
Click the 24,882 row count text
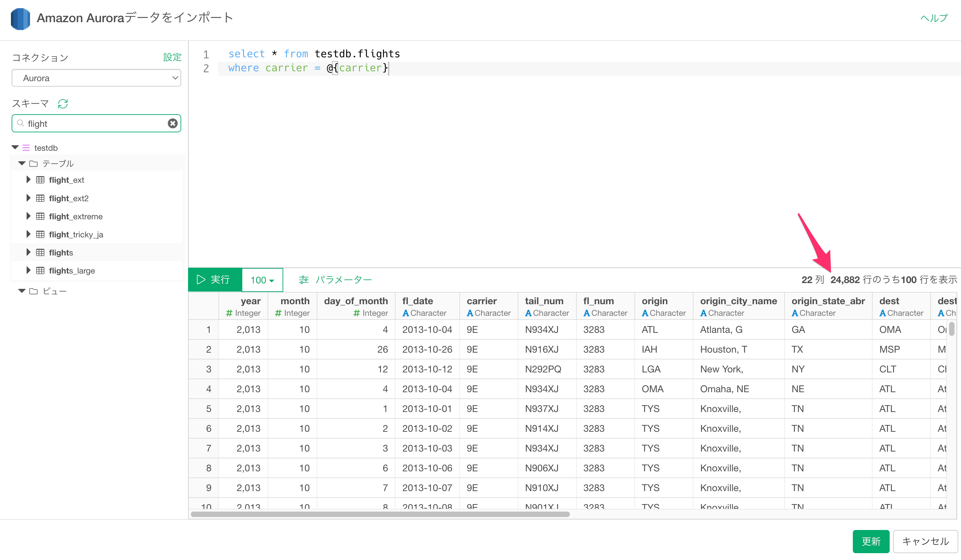point(845,280)
